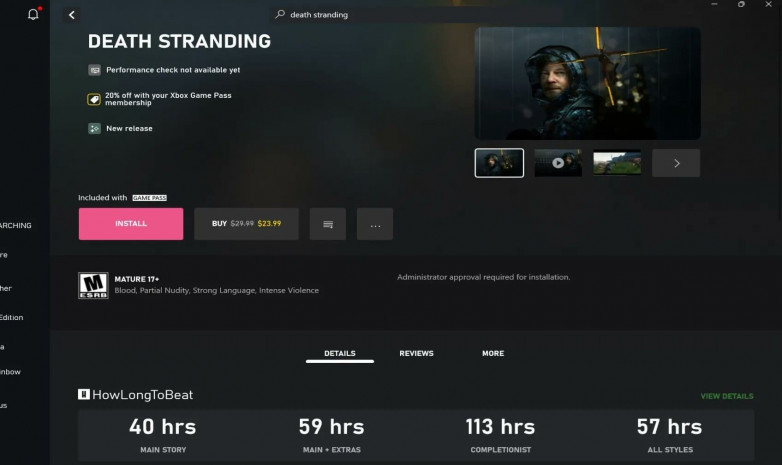Click 'New release' label
Screen dimensions: 782x465
point(129,129)
